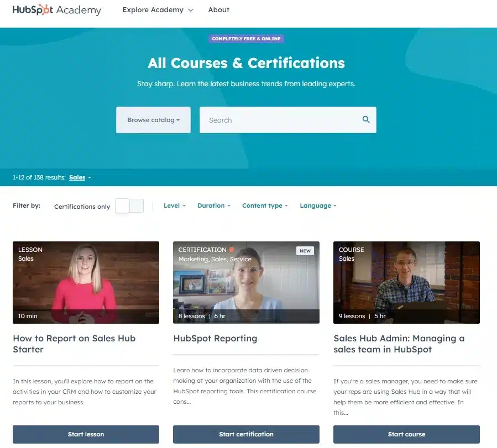Open the Level filter dropdown
This screenshot has width=497, height=448.
[x=174, y=205]
